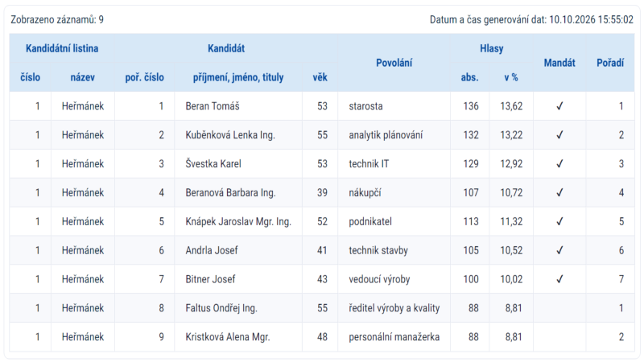Click the occupation 'starosta'

(x=365, y=106)
